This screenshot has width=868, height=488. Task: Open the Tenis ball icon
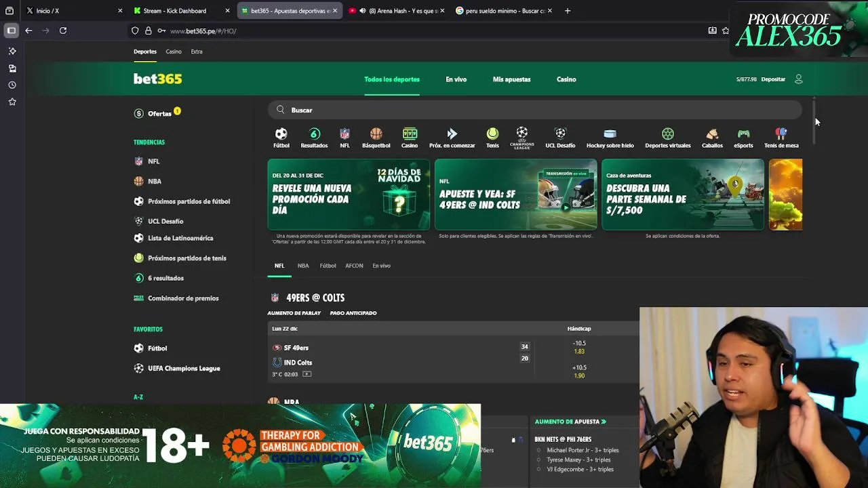click(492, 134)
